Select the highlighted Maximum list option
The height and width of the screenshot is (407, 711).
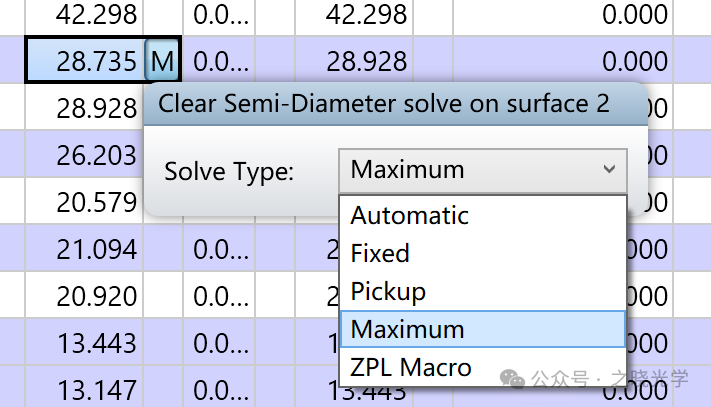pyautogui.click(x=407, y=329)
